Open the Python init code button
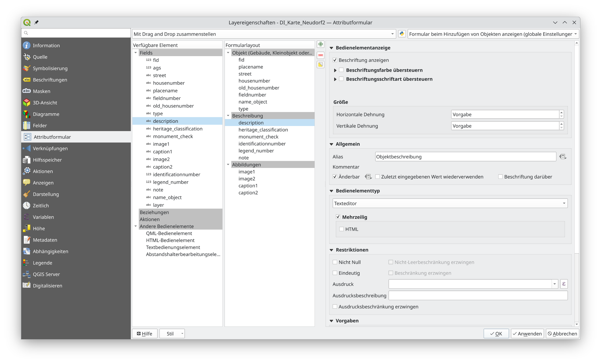Image resolution: width=601 pixels, height=364 pixels. 402,34
